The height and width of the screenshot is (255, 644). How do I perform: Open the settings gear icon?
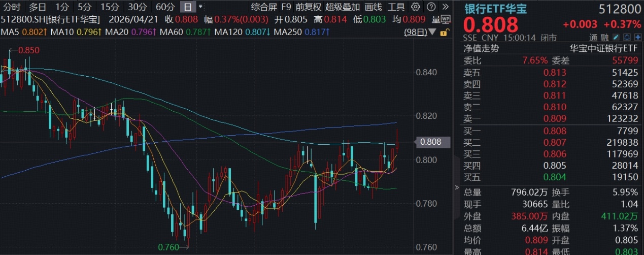[x=416, y=7]
